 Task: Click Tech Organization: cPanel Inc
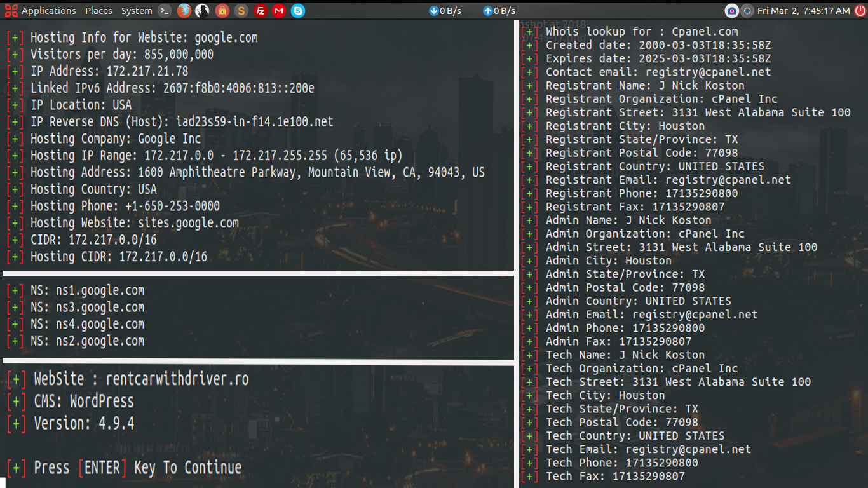(x=630, y=369)
